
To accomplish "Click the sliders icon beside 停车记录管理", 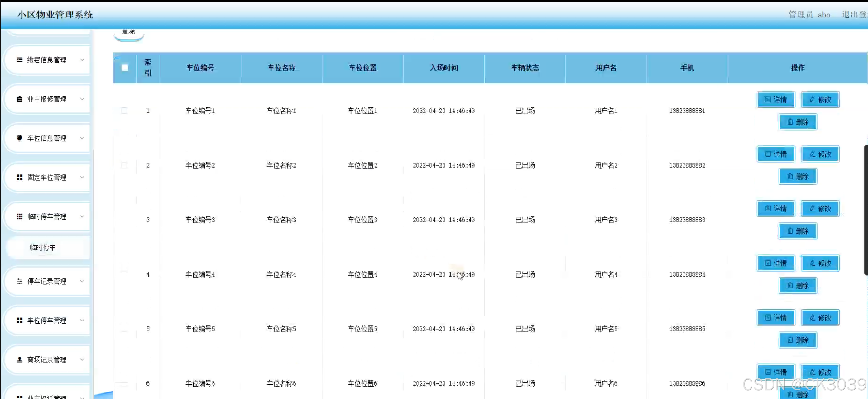I will click(x=20, y=281).
